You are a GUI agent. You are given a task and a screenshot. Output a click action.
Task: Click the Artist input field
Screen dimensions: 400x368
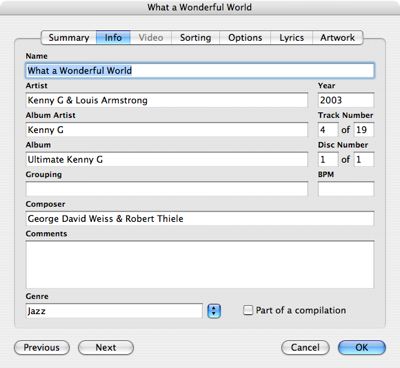[167, 100]
